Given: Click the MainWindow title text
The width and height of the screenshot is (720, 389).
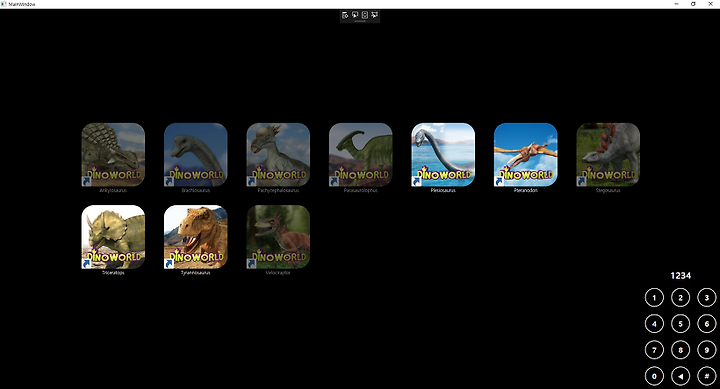Looking at the screenshot, I should point(22,4).
